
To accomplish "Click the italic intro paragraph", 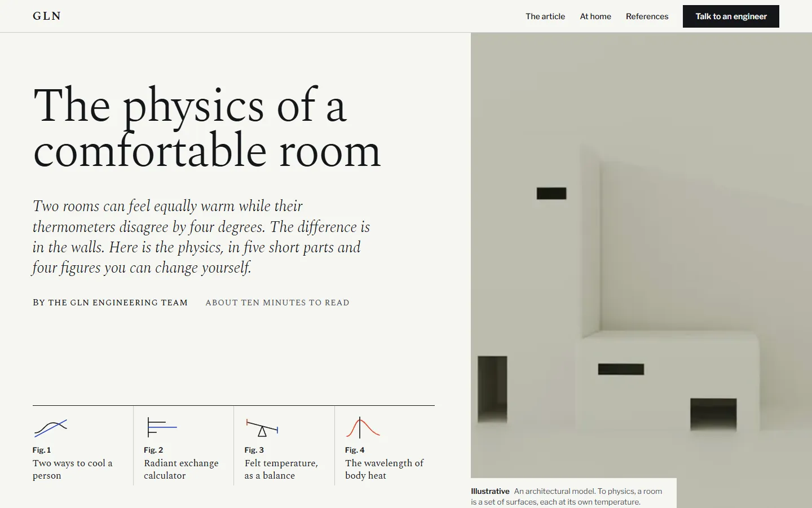I will 201,237.
